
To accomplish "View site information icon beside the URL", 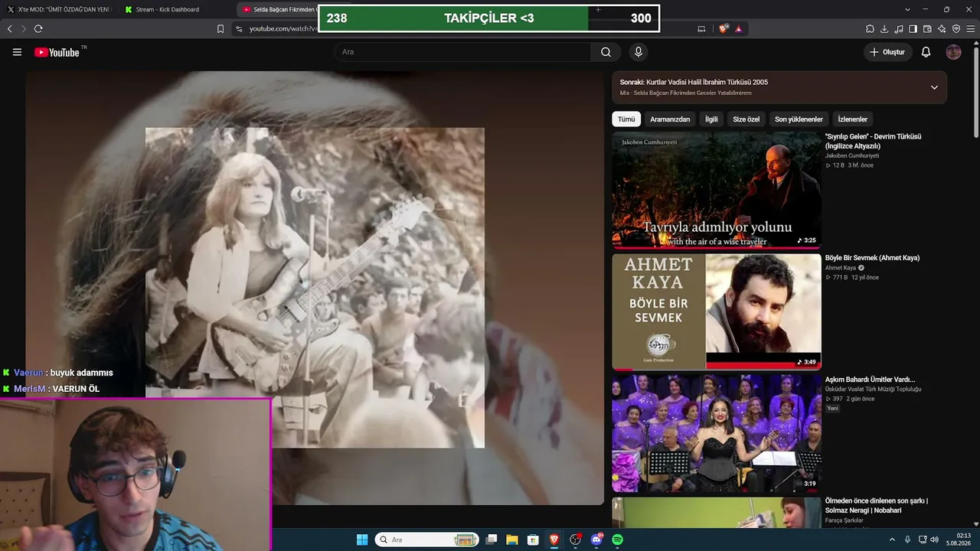I will pyautogui.click(x=239, y=29).
